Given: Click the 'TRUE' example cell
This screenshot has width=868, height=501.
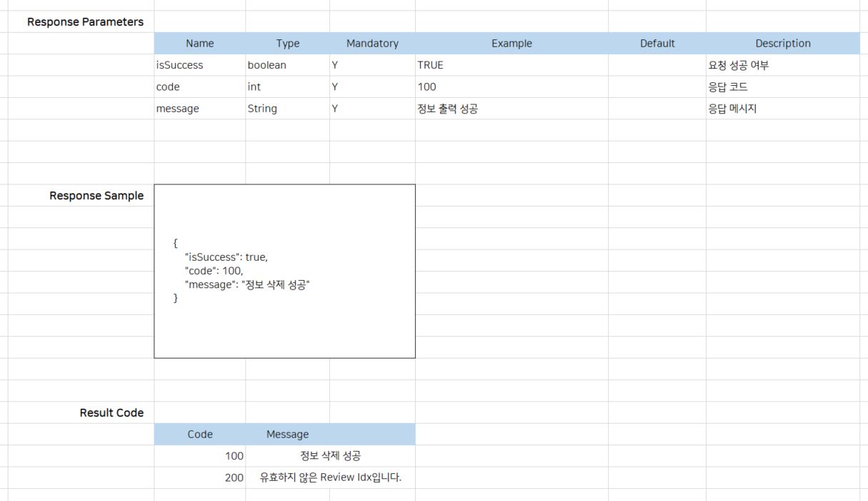Looking at the screenshot, I should click(431, 65).
